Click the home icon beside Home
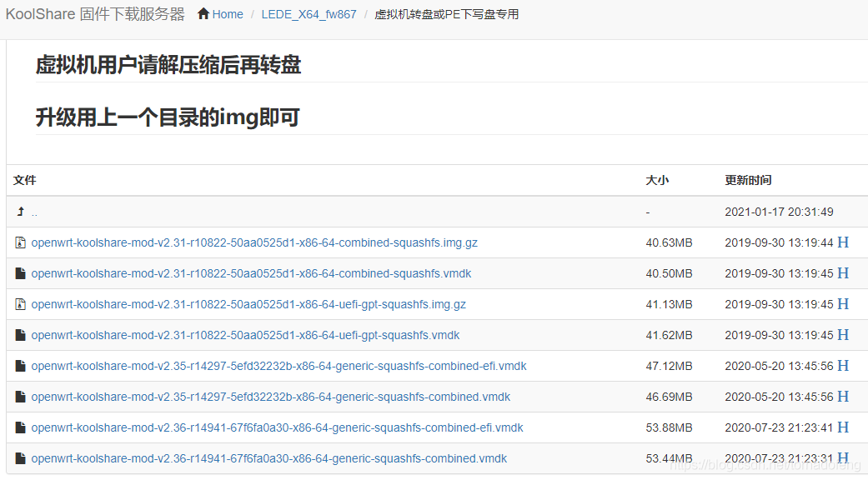868x480 pixels. point(203,14)
